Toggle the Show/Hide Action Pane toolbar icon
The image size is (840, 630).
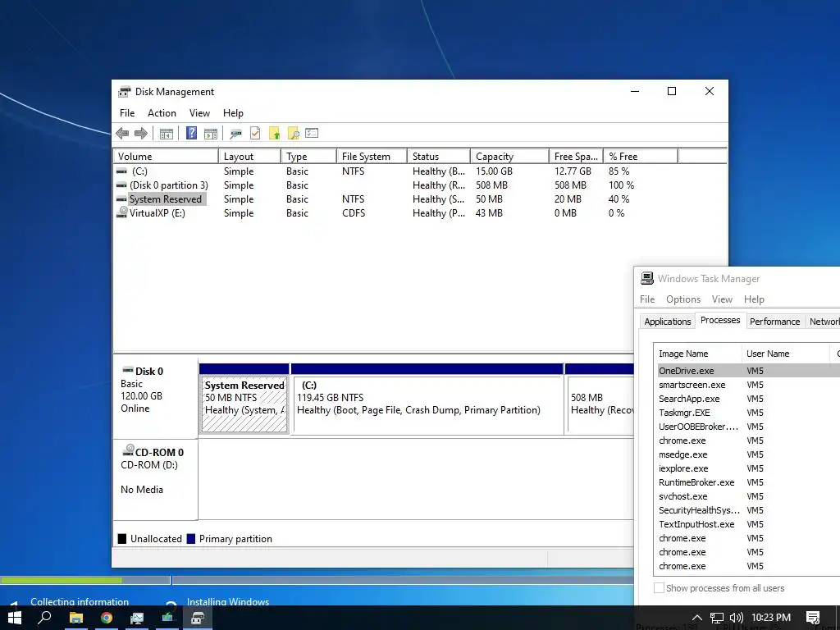(211, 134)
